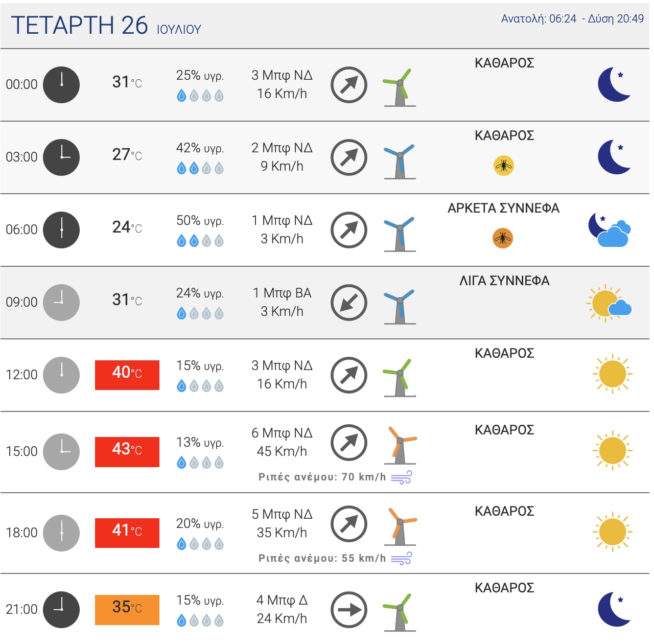Click the wind gust icon beside 70 km/h
The height and width of the screenshot is (644, 654).
tap(401, 477)
